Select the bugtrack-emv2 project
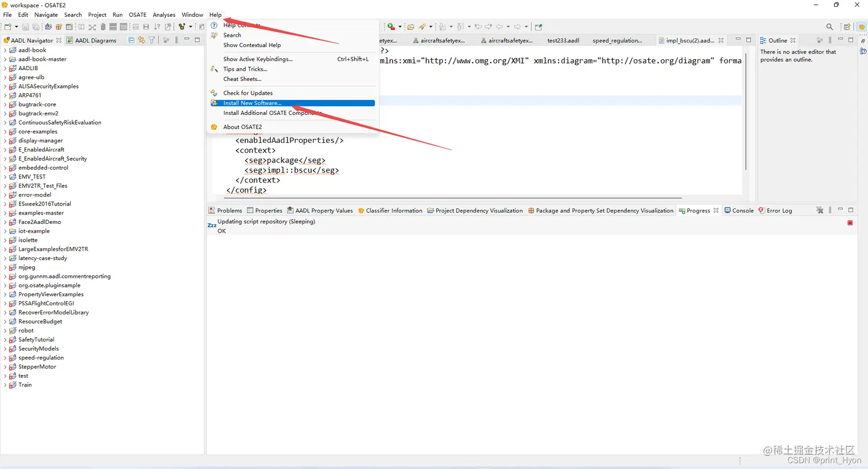Viewport: 868px width, 469px height. point(38,114)
